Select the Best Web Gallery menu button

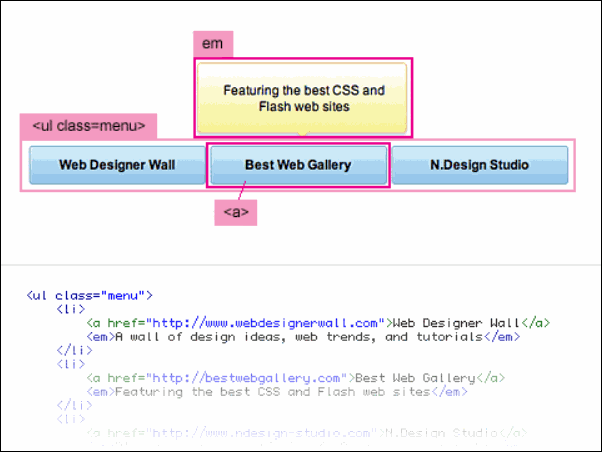click(298, 164)
